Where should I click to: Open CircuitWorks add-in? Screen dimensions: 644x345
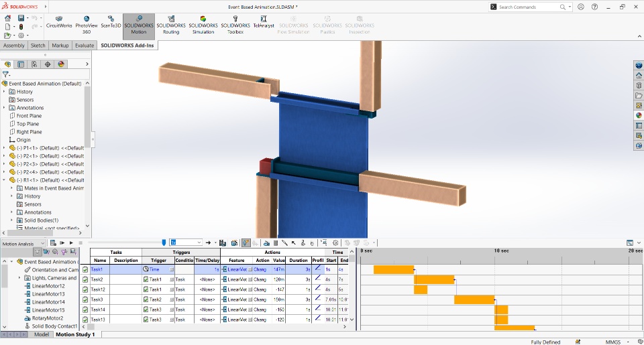pos(59,22)
